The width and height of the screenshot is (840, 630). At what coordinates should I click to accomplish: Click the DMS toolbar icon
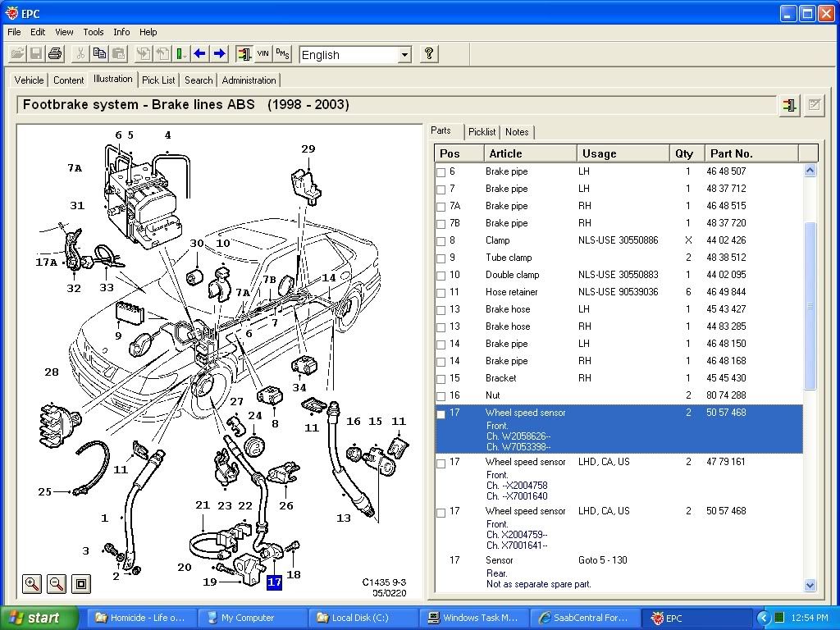coord(283,53)
